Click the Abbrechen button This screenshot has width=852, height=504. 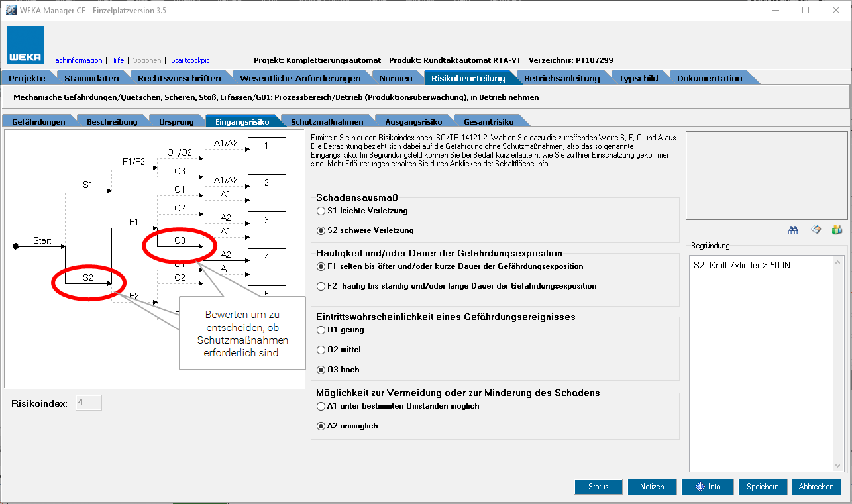pos(816,487)
